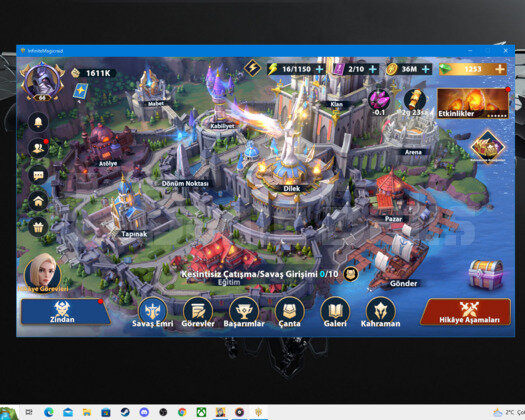Open Task View on the taskbar
Image resolution: width=525 pixels, height=420 pixels.
click(x=29, y=412)
